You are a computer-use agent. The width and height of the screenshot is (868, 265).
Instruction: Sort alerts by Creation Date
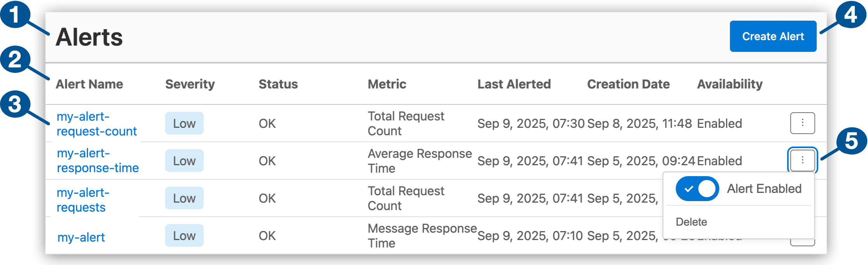[628, 84]
